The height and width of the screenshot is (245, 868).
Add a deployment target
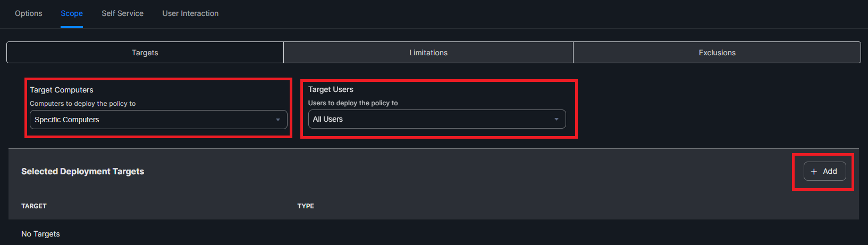pyautogui.click(x=824, y=171)
